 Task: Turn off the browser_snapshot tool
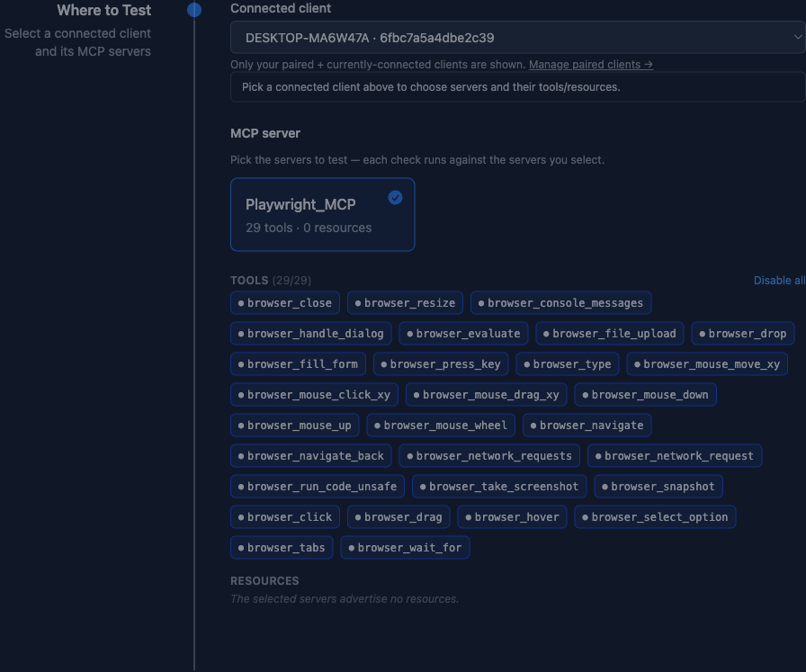(658, 487)
